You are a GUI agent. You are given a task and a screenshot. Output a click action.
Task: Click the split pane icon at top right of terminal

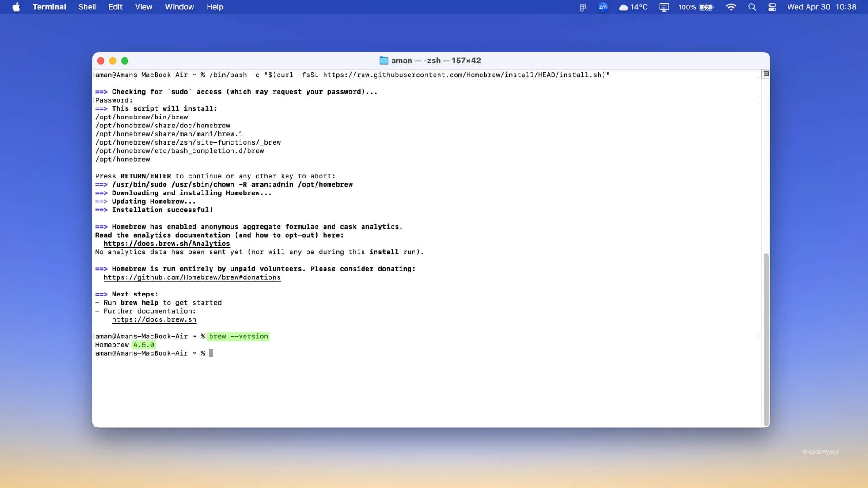point(766,74)
